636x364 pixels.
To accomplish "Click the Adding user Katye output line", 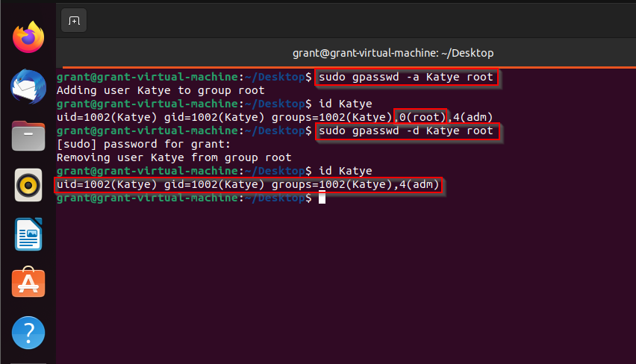I will tap(160, 90).
